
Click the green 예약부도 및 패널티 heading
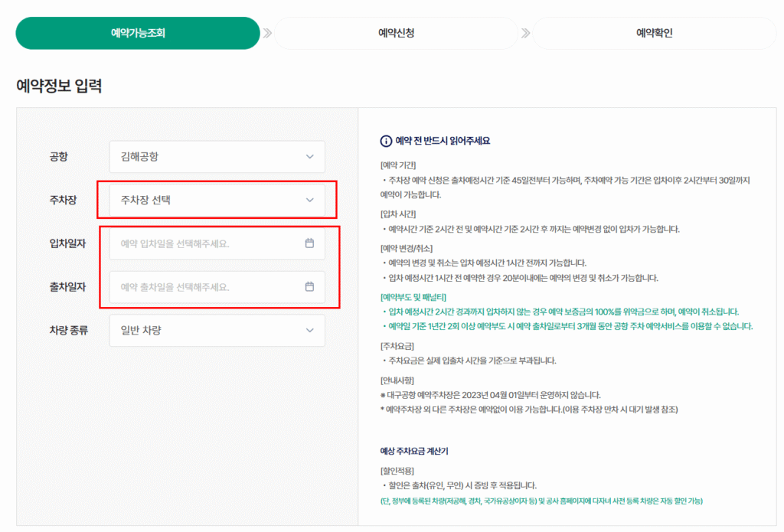413,297
